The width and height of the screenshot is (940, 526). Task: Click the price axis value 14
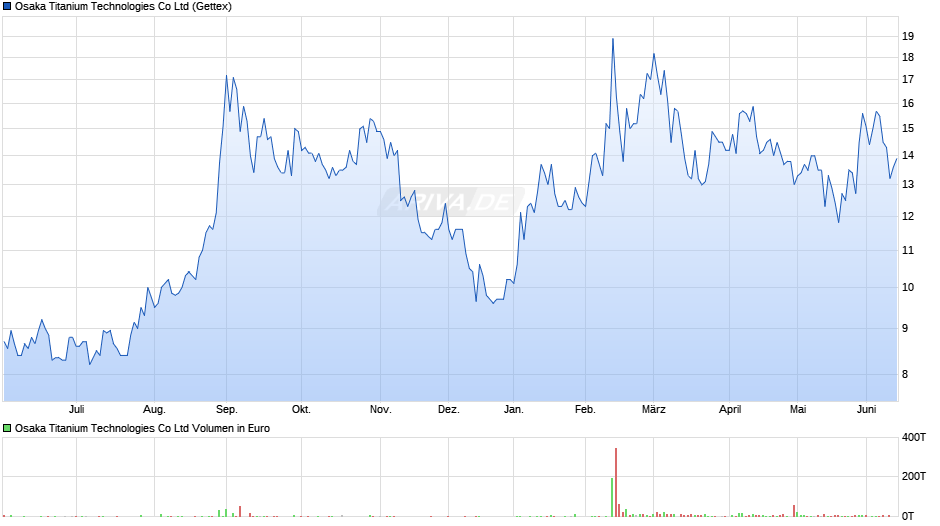click(908, 155)
